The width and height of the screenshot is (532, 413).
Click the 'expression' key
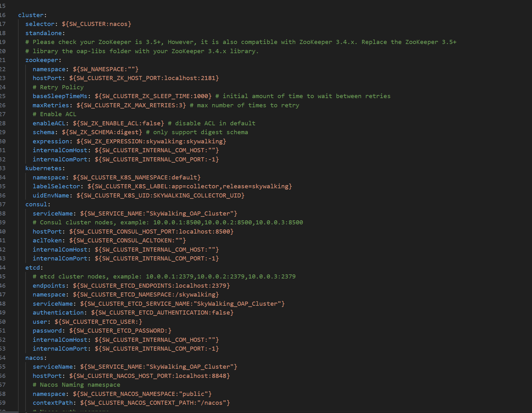(x=51, y=141)
